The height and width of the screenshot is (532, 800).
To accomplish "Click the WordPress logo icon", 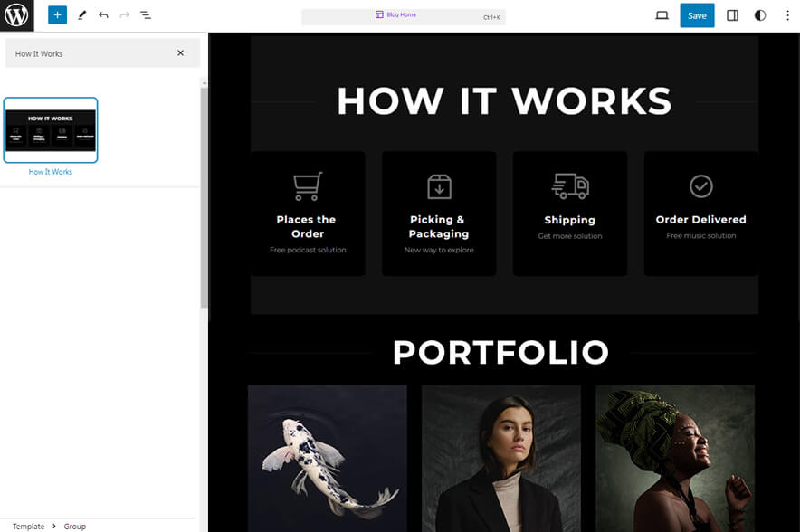I will pos(16,14).
